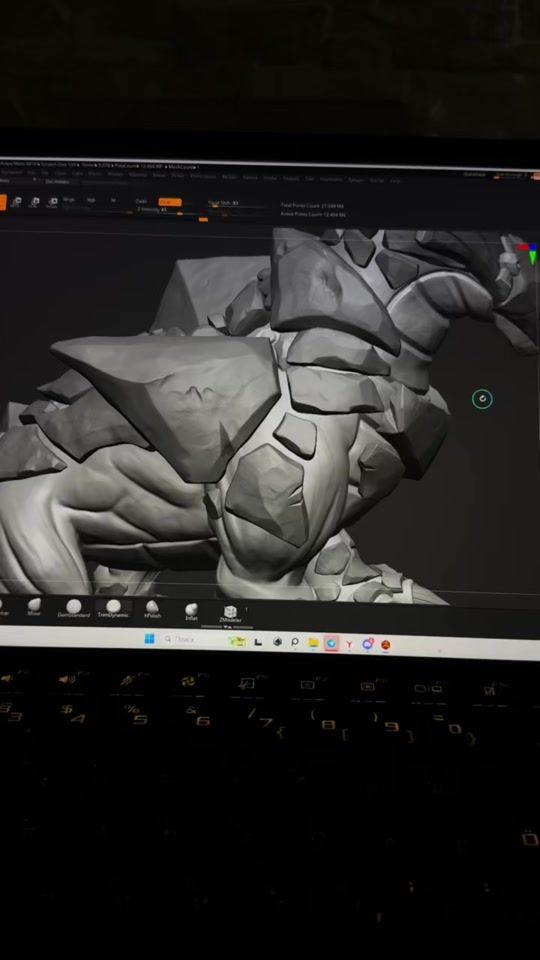This screenshot has height=960, width=540.
Task: Open the Transform menu
Action: [331, 179]
